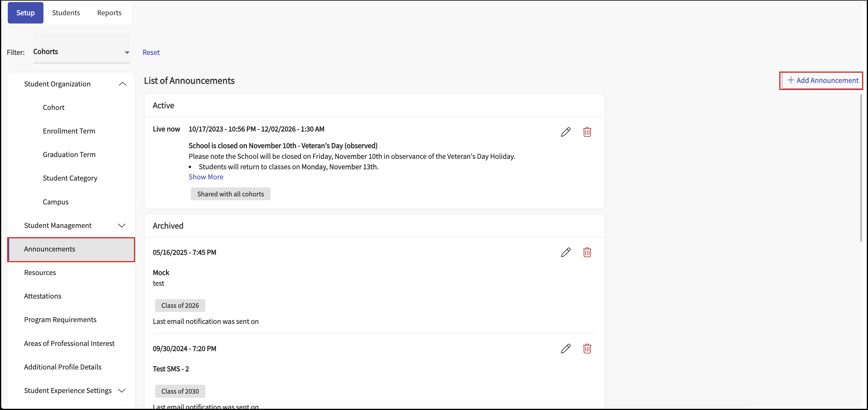The image size is (868, 410).
Task: Reset the cohort filter
Action: (x=151, y=52)
